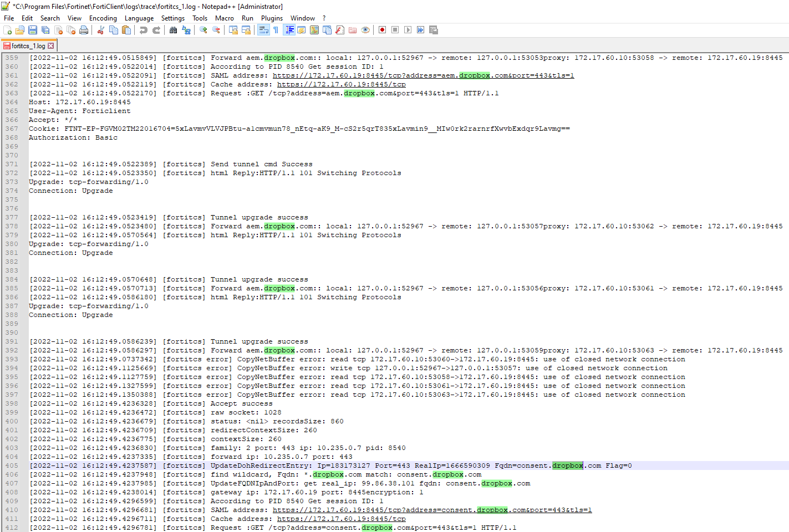Open the Search menu
Viewport: 789px width, 532px height.
tap(50, 18)
